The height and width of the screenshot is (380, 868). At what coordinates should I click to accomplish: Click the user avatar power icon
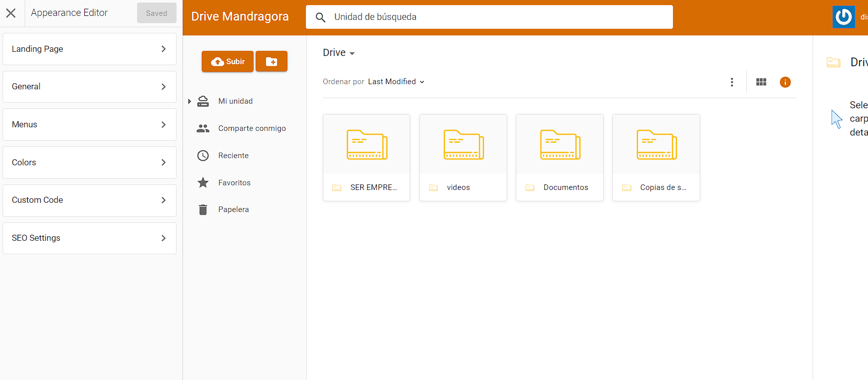click(843, 17)
